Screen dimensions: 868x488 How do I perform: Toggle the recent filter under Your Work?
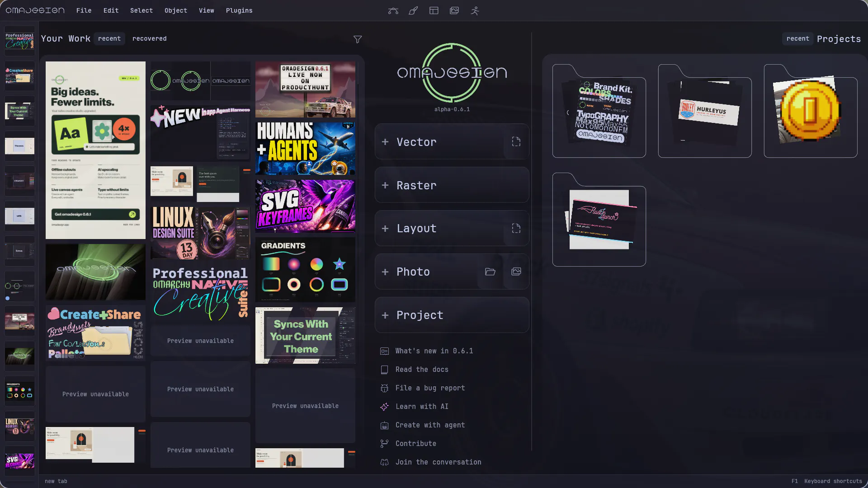point(109,39)
